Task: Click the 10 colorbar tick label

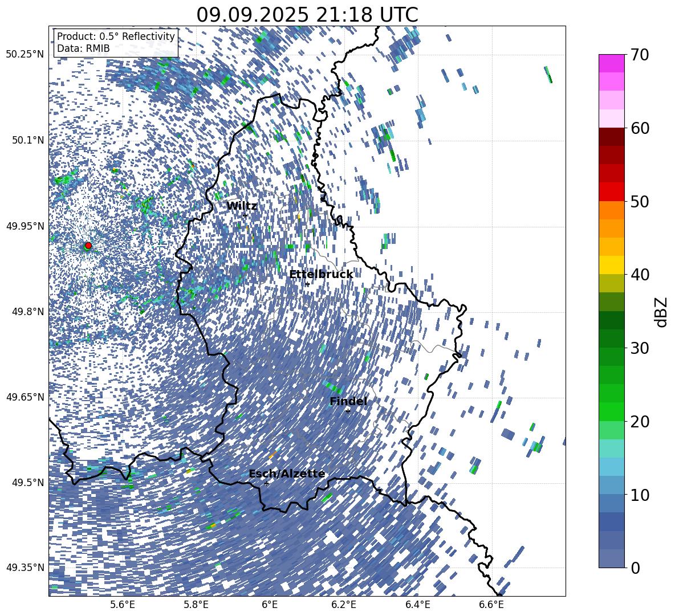Action: pyautogui.click(x=640, y=495)
